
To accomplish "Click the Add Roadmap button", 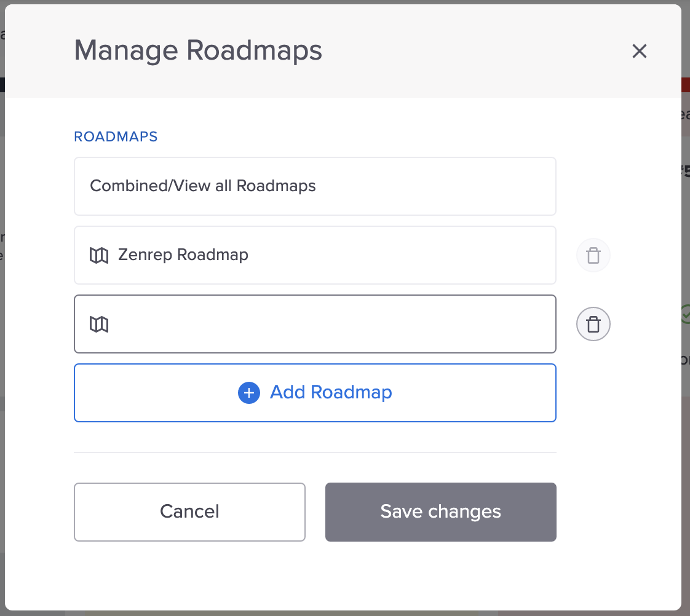I will [315, 392].
